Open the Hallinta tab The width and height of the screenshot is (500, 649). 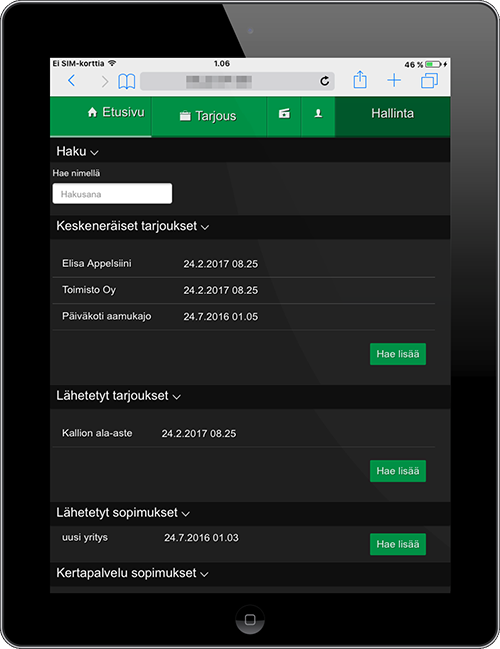click(x=392, y=113)
